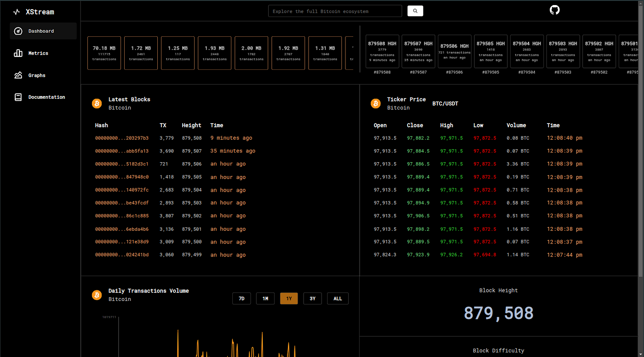Open block hash 00000000...abb5fa13

pyautogui.click(x=122, y=151)
